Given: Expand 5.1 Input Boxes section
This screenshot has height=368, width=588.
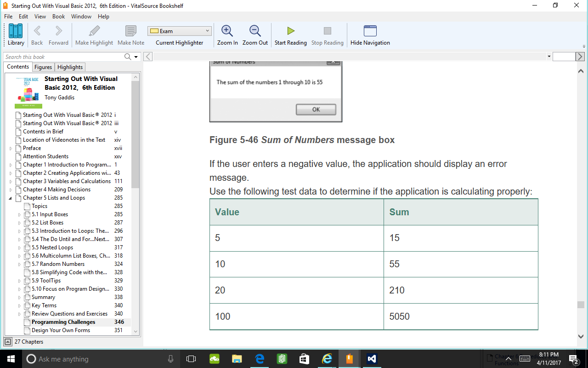Looking at the screenshot, I should coord(19,214).
